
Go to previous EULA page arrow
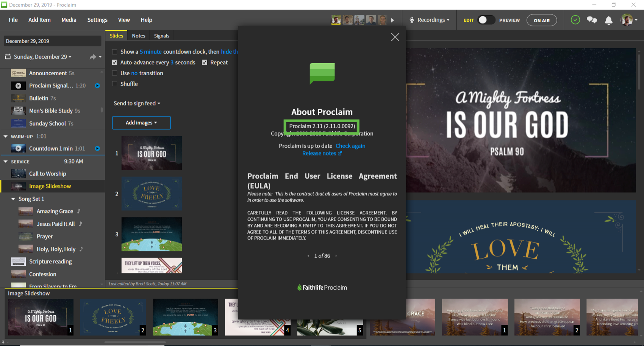(x=308, y=256)
